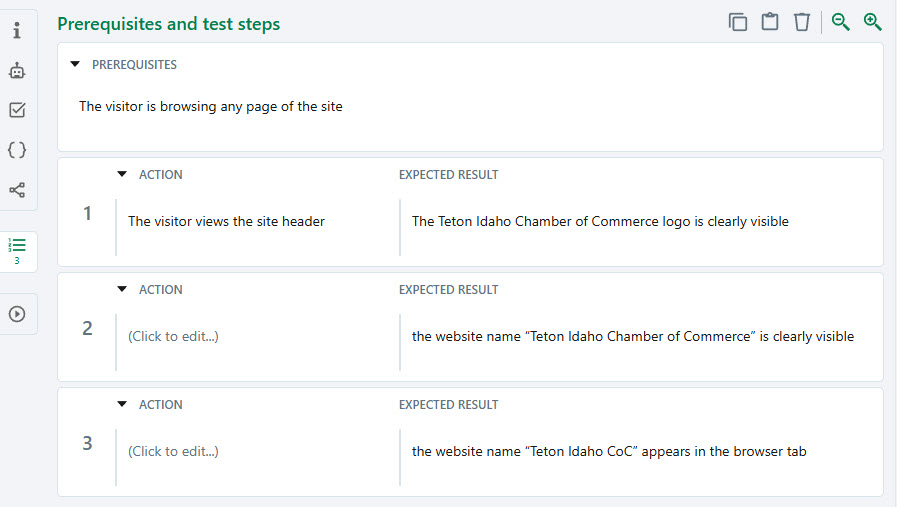Image resolution: width=897 pixels, height=507 pixels.
Task: Click the copy steps icon
Action: tap(738, 22)
